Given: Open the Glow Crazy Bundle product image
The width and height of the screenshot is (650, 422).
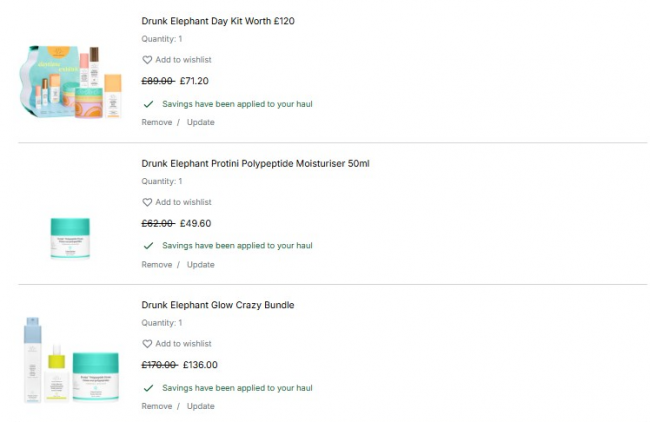Looking at the screenshot, I should [69, 360].
